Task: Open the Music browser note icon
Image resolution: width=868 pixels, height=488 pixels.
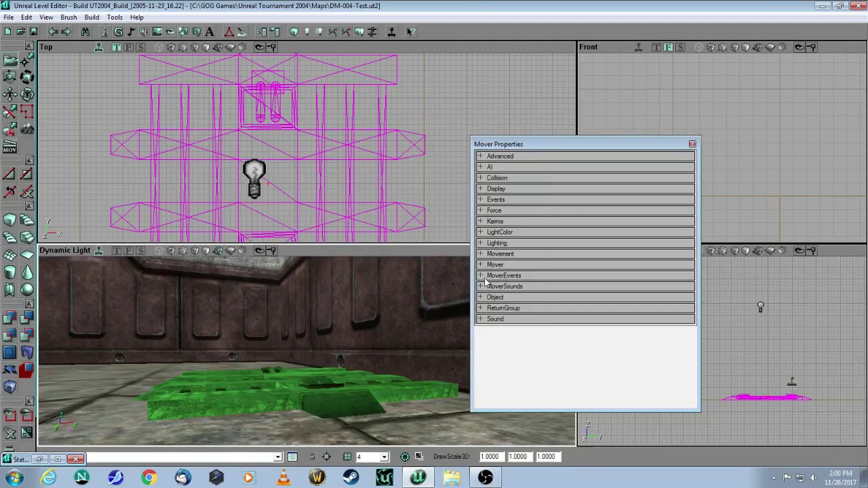Action: 131,32
